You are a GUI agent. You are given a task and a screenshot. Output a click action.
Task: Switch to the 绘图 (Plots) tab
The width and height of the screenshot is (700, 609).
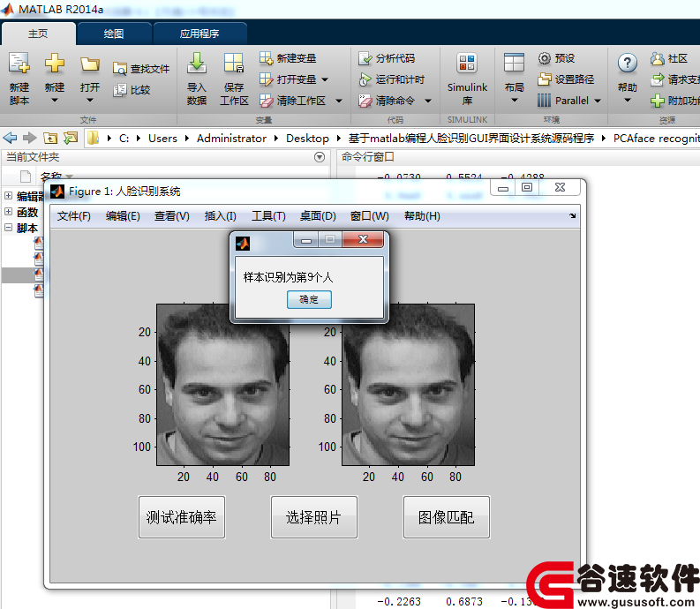tap(114, 34)
